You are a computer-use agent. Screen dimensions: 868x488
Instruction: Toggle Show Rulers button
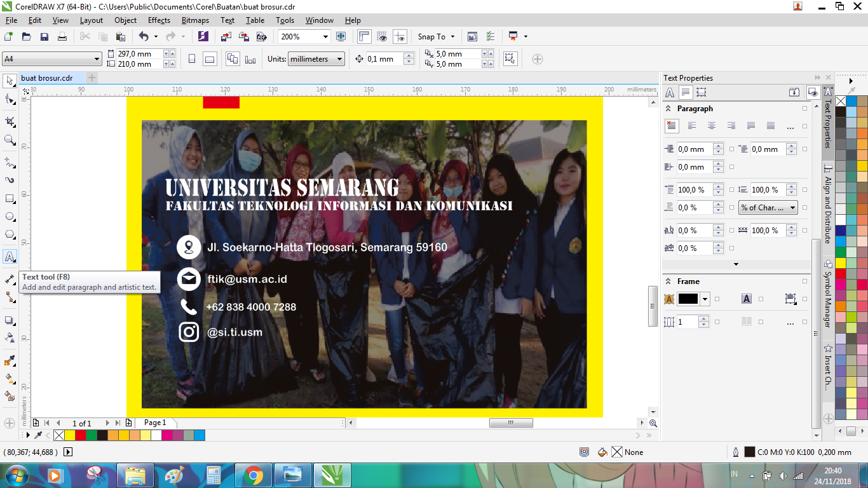pyautogui.click(x=364, y=37)
